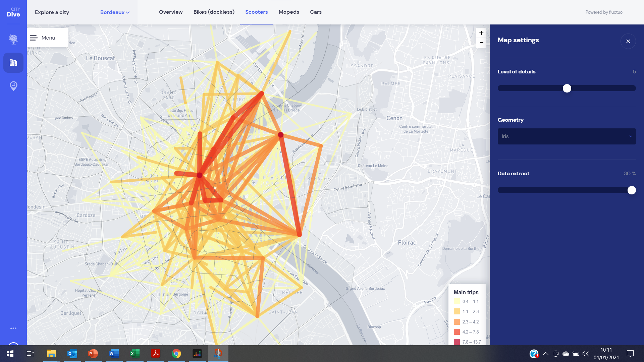
Task: Select the Cars tab
Action: click(x=316, y=12)
